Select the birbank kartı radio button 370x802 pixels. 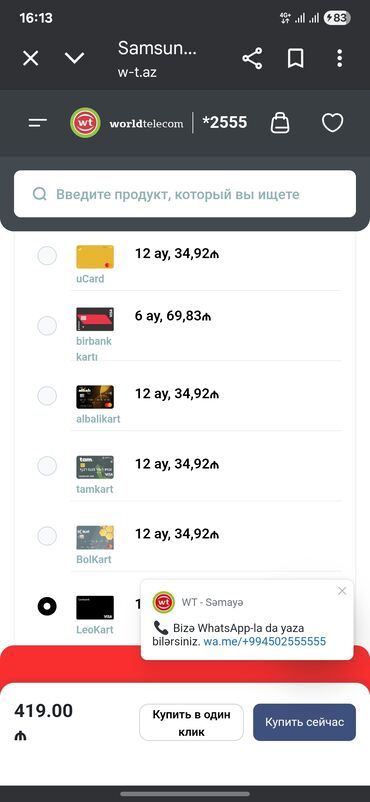[x=47, y=325]
